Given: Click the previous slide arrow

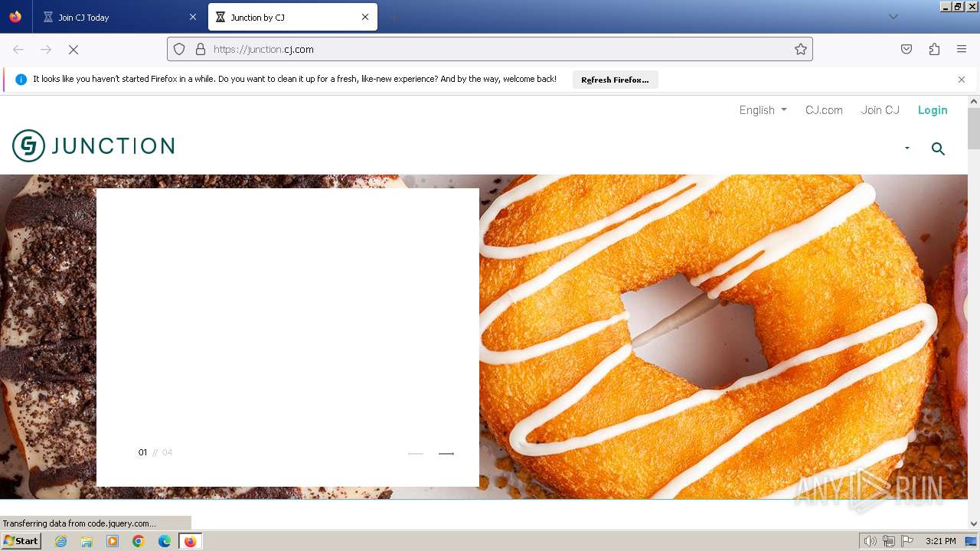Looking at the screenshot, I should pyautogui.click(x=416, y=454).
